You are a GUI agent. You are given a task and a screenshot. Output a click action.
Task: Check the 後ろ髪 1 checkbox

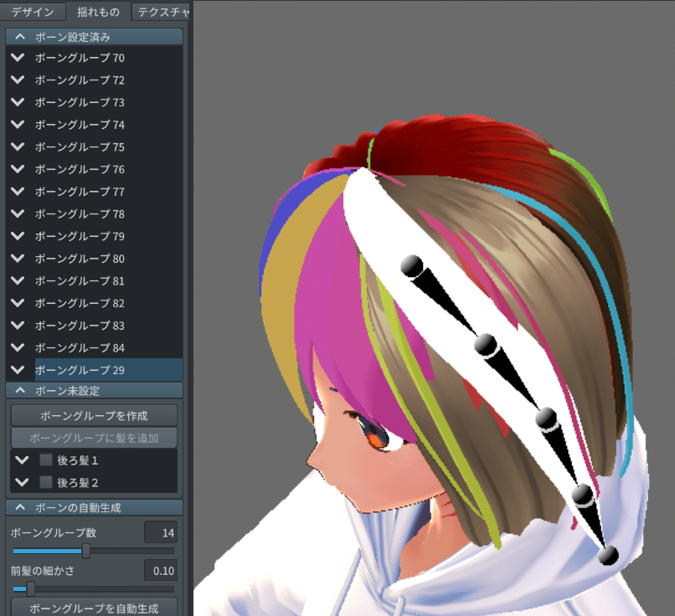(46, 459)
